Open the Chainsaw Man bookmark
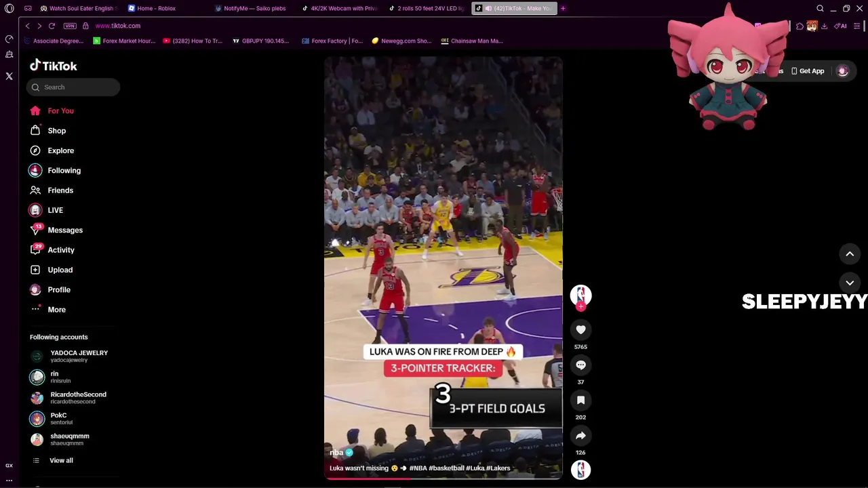 [472, 41]
